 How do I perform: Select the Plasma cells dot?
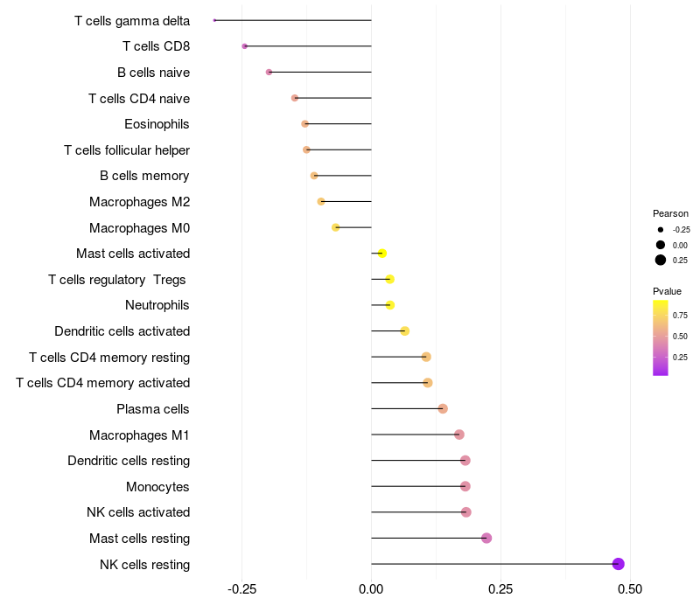point(443,408)
